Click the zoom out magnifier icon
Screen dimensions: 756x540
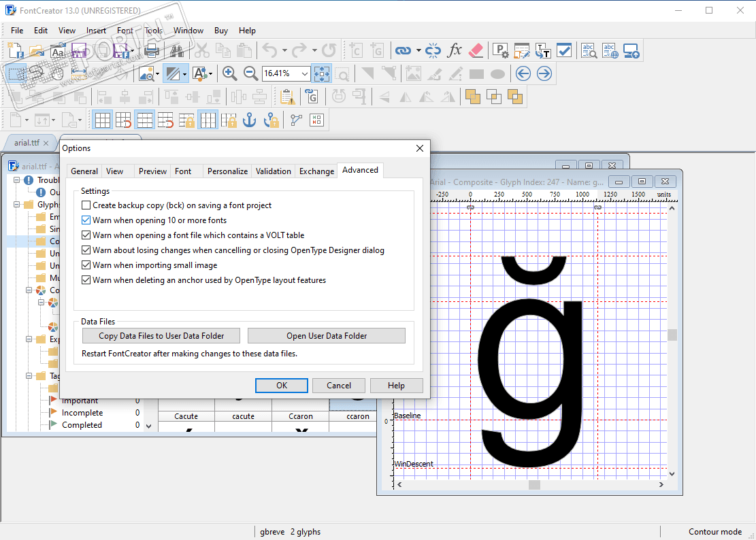[250, 73]
